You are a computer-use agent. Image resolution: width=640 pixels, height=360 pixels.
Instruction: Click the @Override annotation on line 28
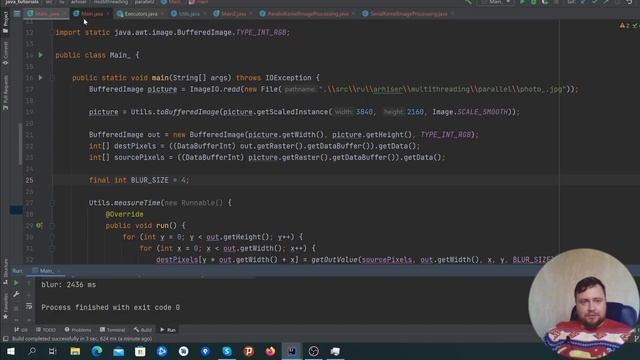(x=124, y=214)
